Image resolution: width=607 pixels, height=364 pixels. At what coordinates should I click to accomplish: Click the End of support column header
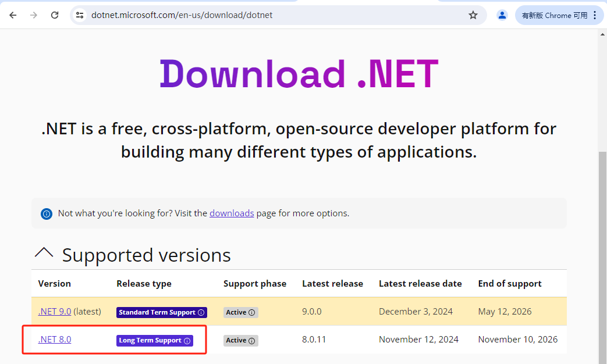coord(509,284)
